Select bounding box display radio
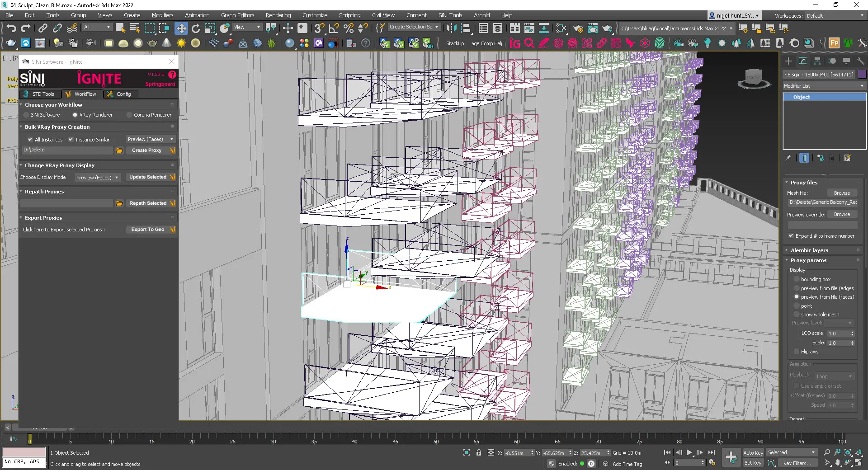 (797, 279)
